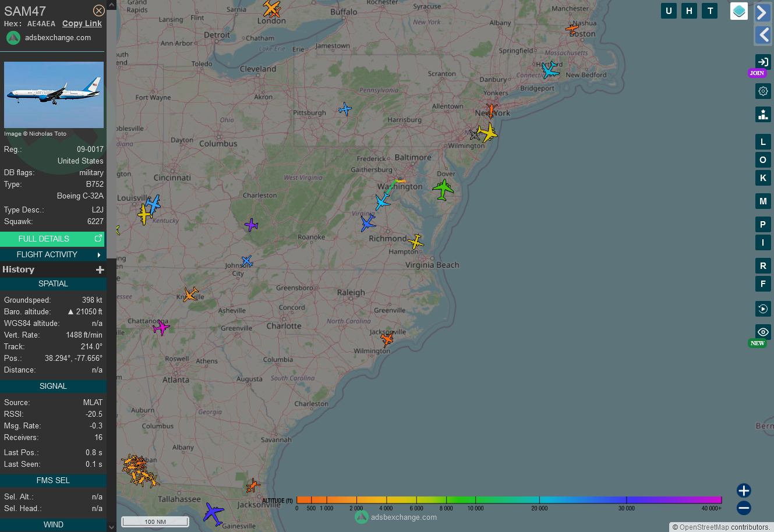Click the squawk value 6227

click(x=96, y=222)
